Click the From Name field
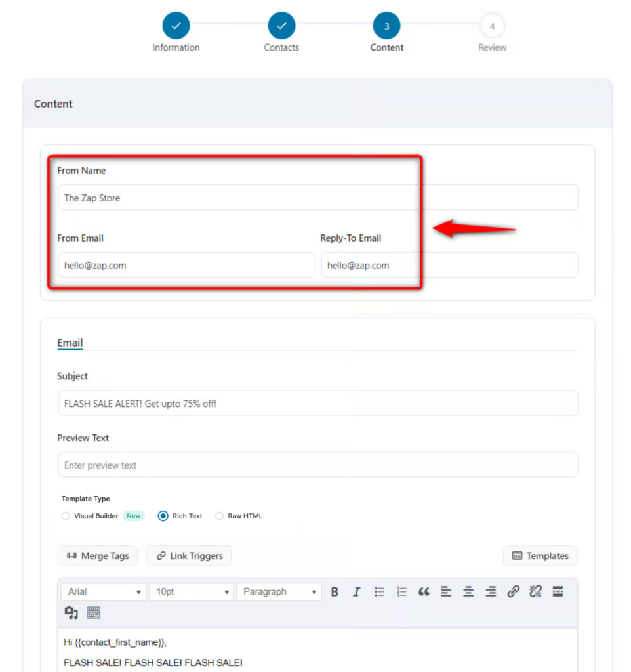Image resolution: width=631 pixels, height=672 pixels. point(318,198)
